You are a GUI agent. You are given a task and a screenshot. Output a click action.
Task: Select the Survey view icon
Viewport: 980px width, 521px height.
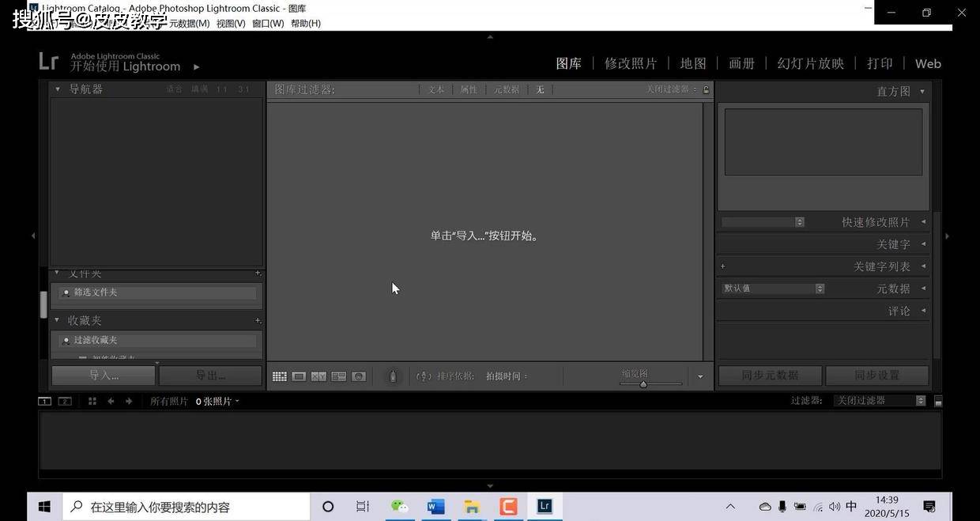[x=338, y=376]
